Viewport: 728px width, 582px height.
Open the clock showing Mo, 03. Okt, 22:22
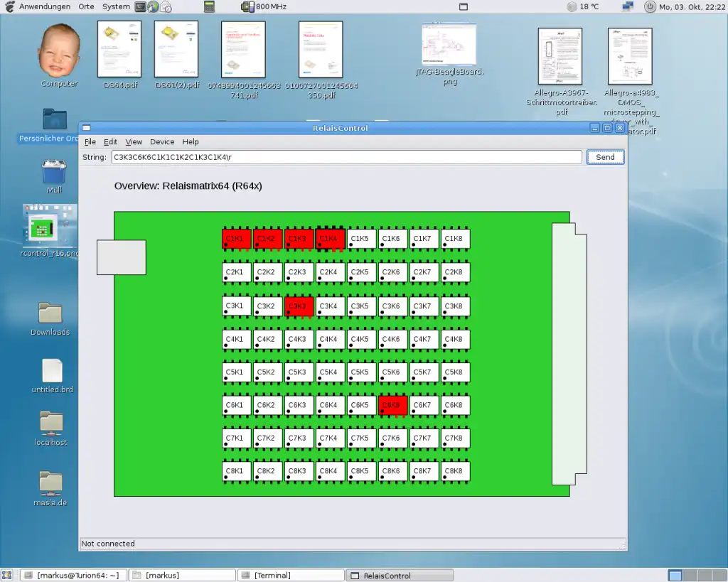[692, 6]
